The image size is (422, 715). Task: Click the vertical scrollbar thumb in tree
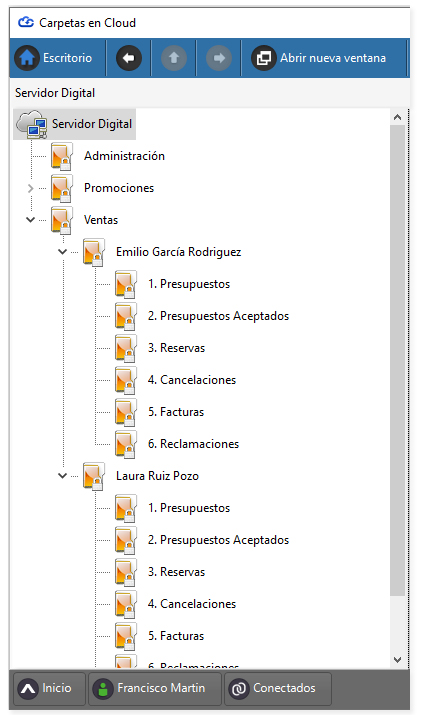click(397, 360)
